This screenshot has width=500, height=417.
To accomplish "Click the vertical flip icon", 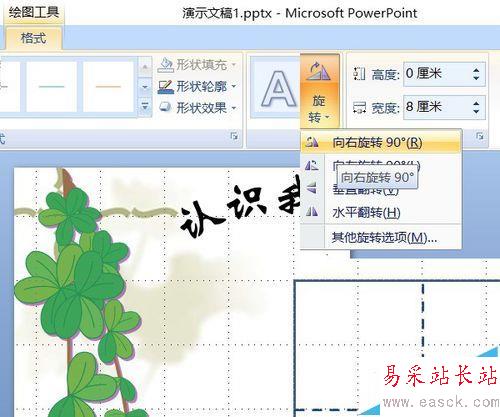I will tap(312, 188).
